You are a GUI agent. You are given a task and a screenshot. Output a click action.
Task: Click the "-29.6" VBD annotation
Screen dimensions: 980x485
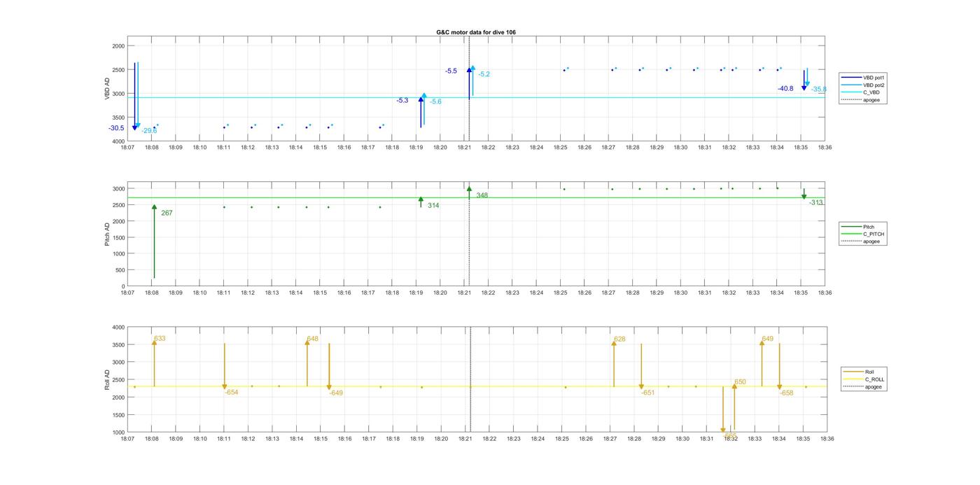pyautogui.click(x=149, y=131)
